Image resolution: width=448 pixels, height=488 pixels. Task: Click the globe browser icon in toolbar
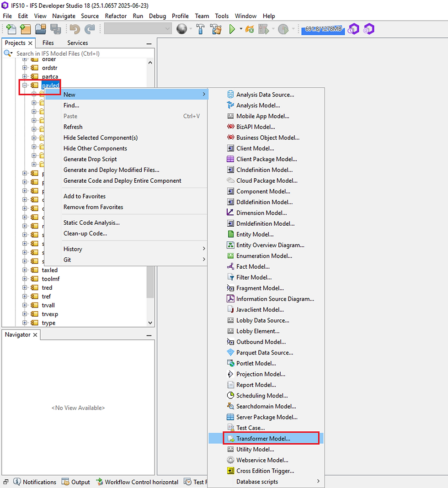click(182, 29)
